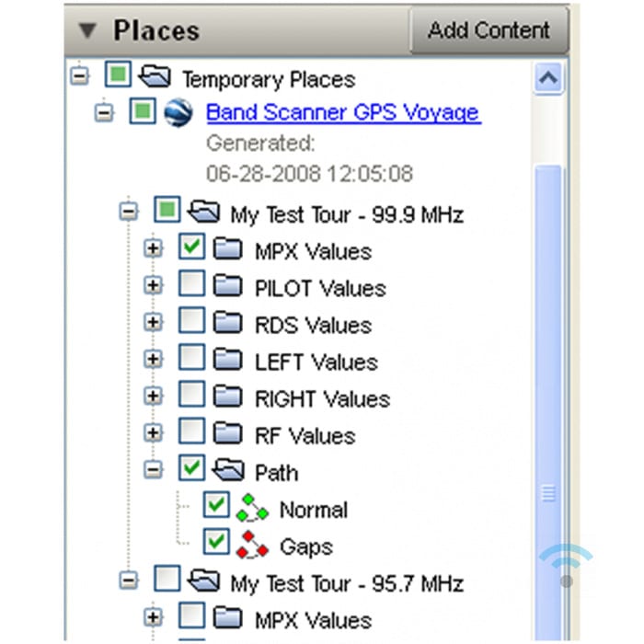Uncheck the 99.9 MHz MPX Values checkbox
Screen dimensions: 644x644
(192, 248)
